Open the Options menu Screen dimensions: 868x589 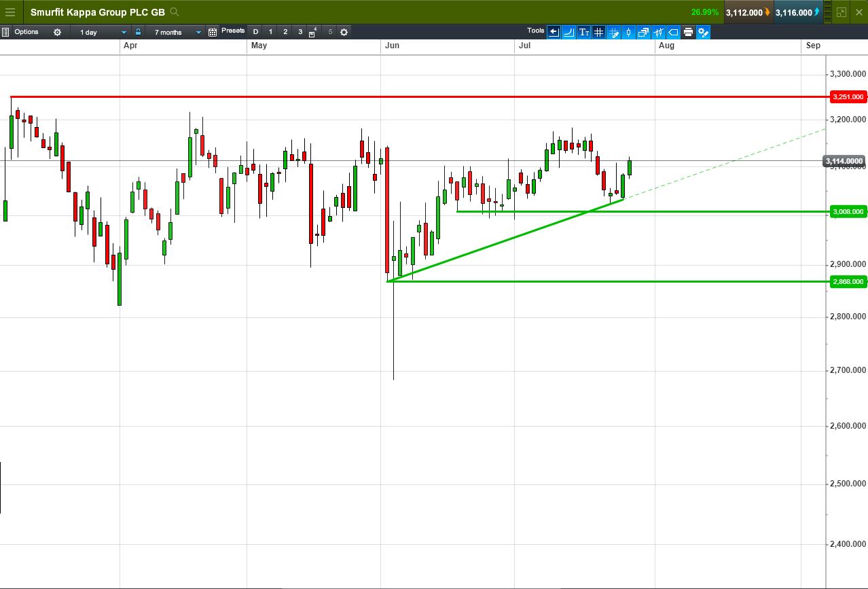[26, 32]
